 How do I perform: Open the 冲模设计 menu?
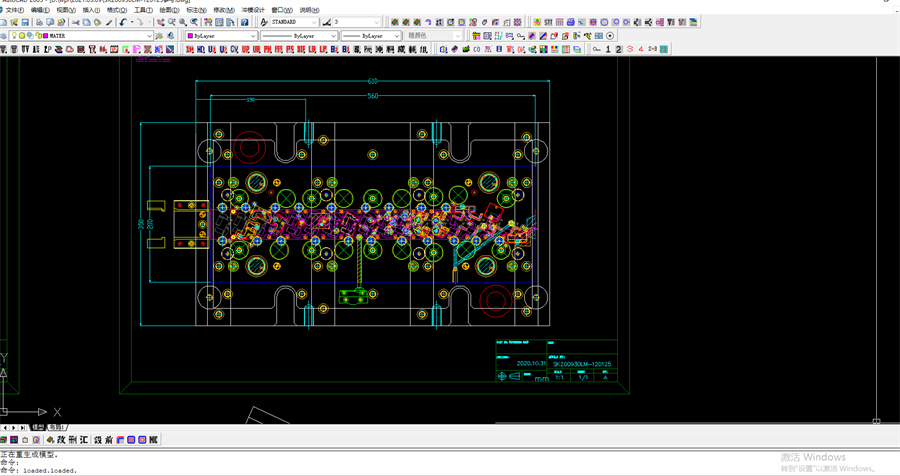pyautogui.click(x=254, y=10)
